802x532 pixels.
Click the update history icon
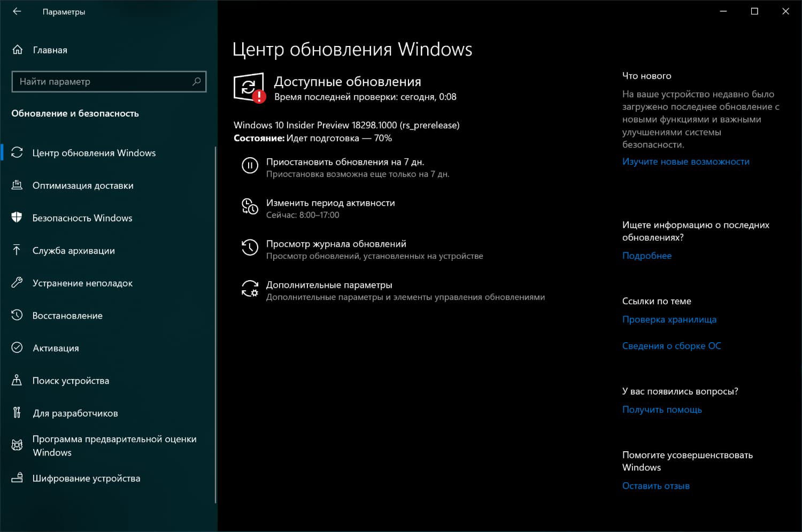click(250, 248)
